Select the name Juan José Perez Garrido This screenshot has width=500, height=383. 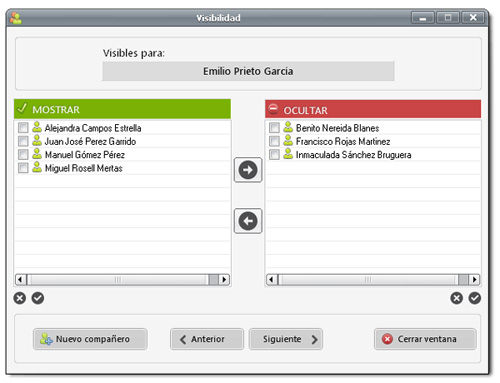click(90, 141)
